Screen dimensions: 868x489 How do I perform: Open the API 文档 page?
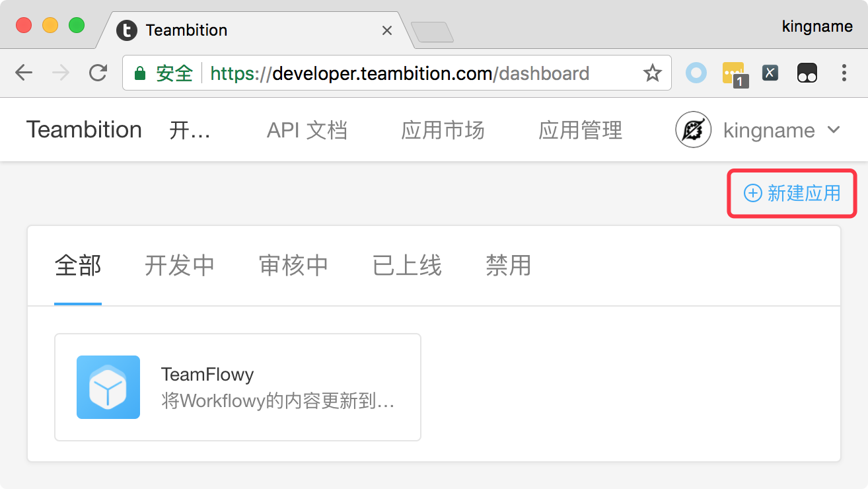point(307,130)
